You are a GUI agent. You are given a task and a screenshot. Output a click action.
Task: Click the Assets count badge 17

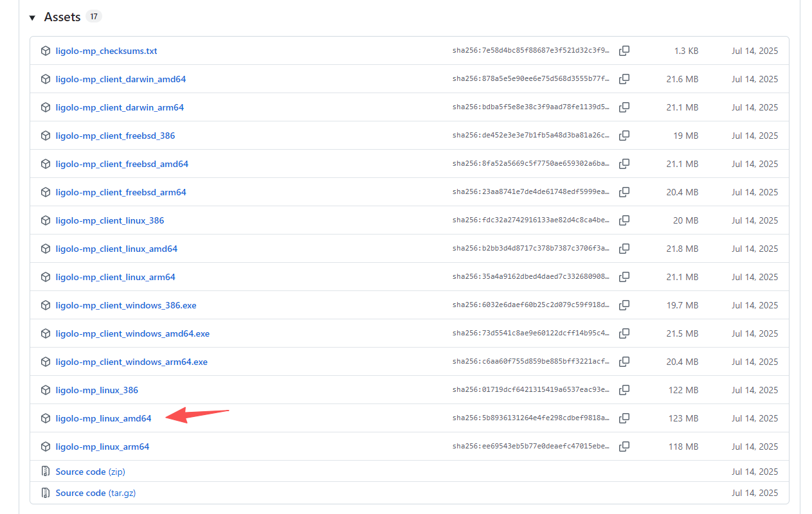pos(94,17)
